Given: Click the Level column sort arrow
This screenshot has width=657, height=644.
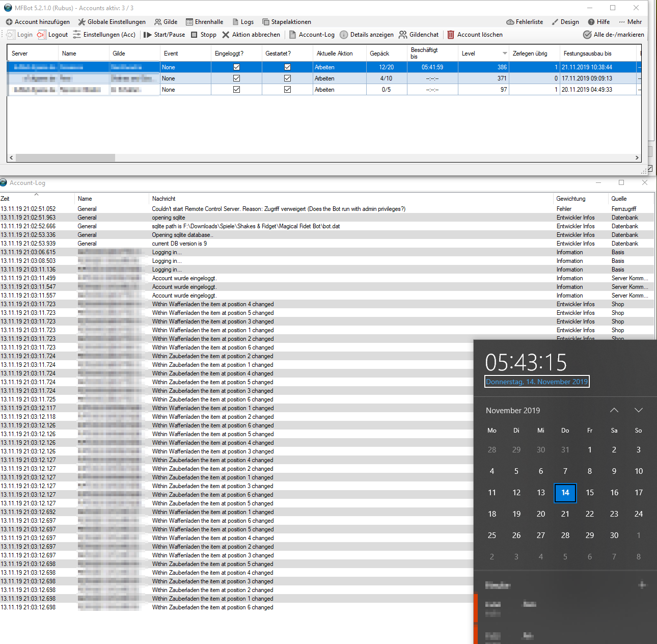Looking at the screenshot, I should tap(505, 53).
